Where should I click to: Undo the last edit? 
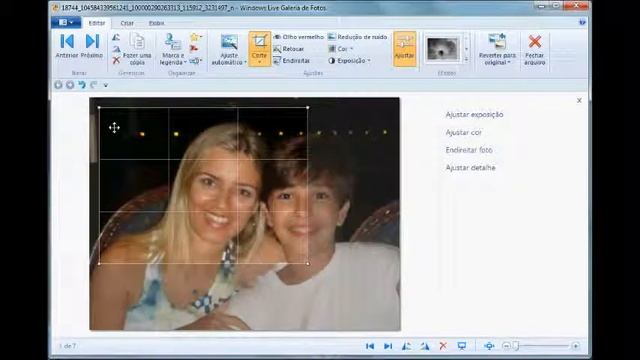point(82,85)
